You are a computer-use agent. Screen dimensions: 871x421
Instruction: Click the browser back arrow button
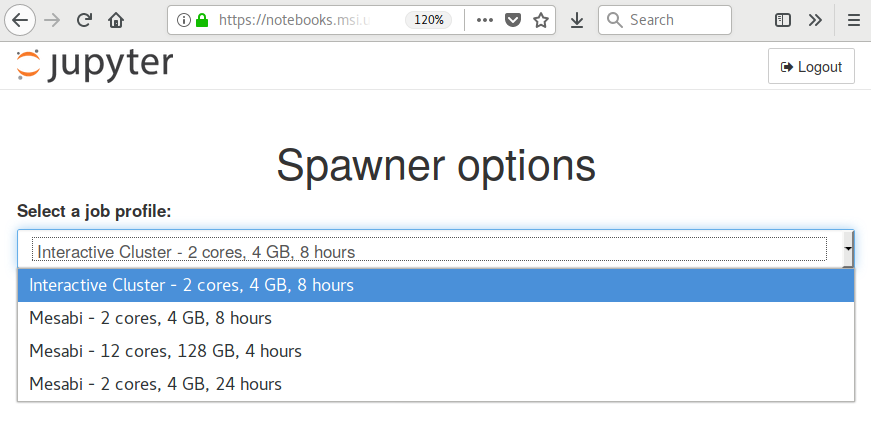pyautogui.click(x=20, y=20)
